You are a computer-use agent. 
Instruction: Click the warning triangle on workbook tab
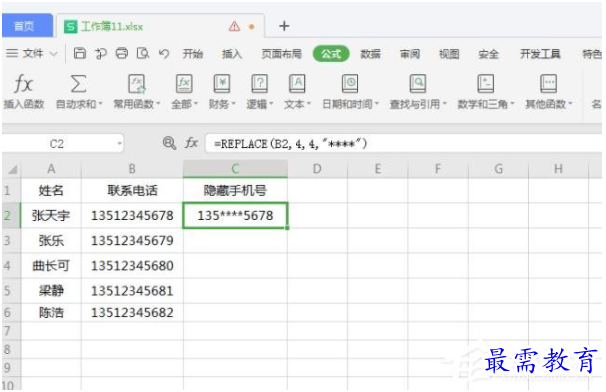(x=234, y=26)
